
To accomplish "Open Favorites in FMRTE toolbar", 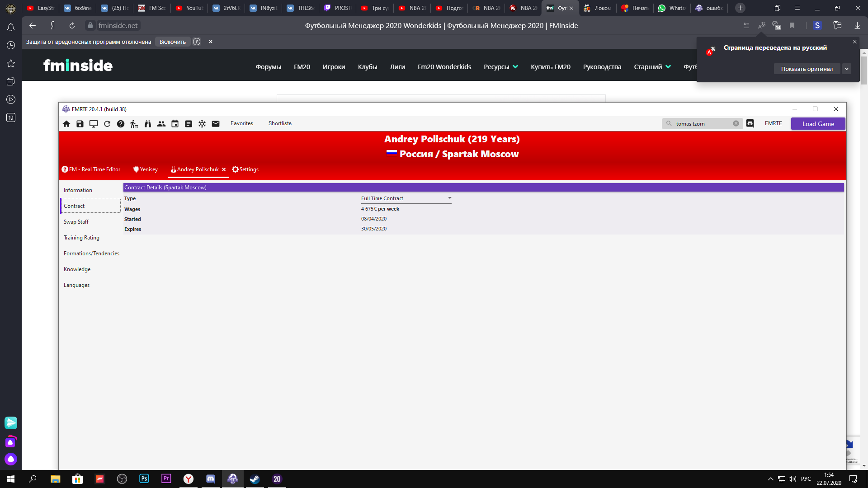I will coord(242,123).
